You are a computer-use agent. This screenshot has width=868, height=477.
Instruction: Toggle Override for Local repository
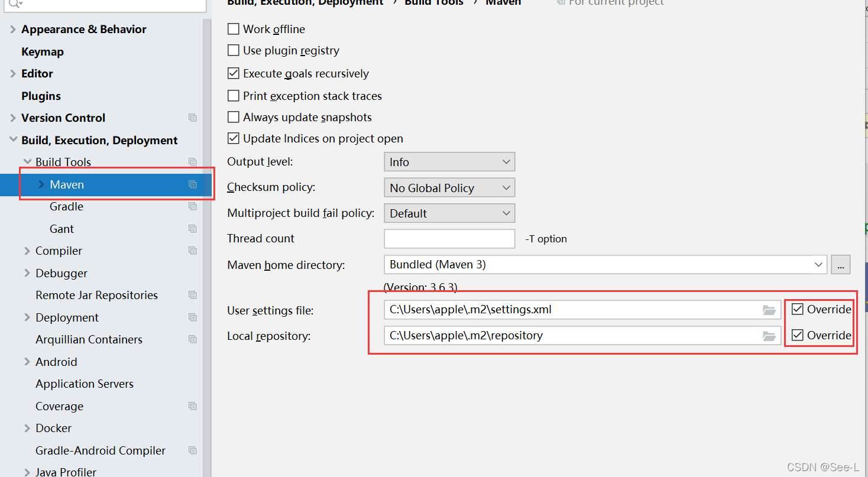point(798,335)
